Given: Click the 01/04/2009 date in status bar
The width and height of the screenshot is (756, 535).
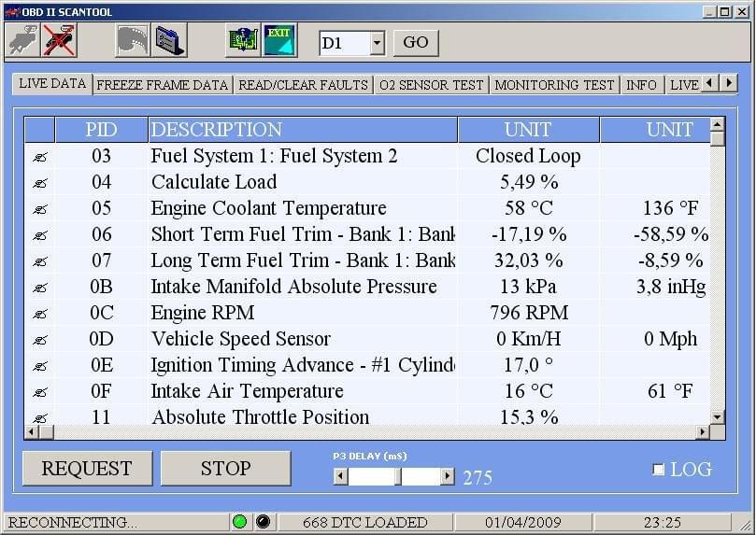Looking at the screenshot, I should 523,522.
